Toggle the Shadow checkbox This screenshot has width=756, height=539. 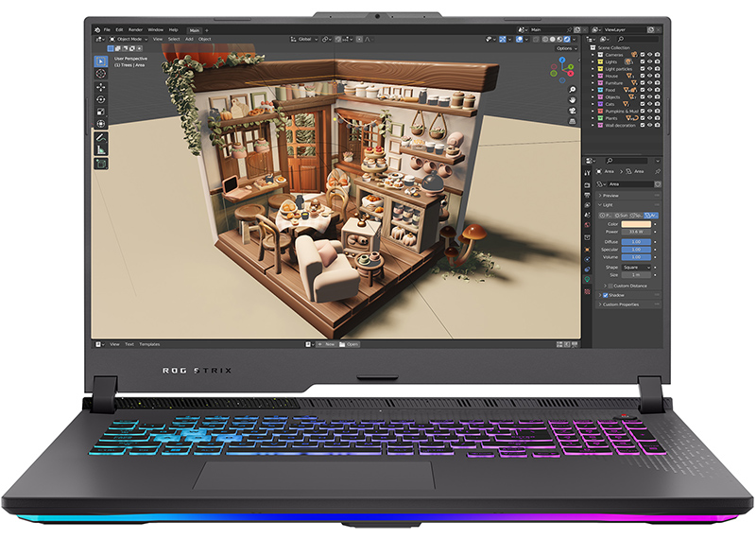click(606, 295)
